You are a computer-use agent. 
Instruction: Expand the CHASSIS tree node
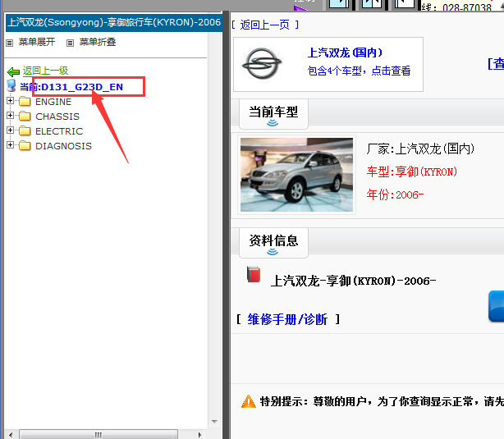coord(11,116)
